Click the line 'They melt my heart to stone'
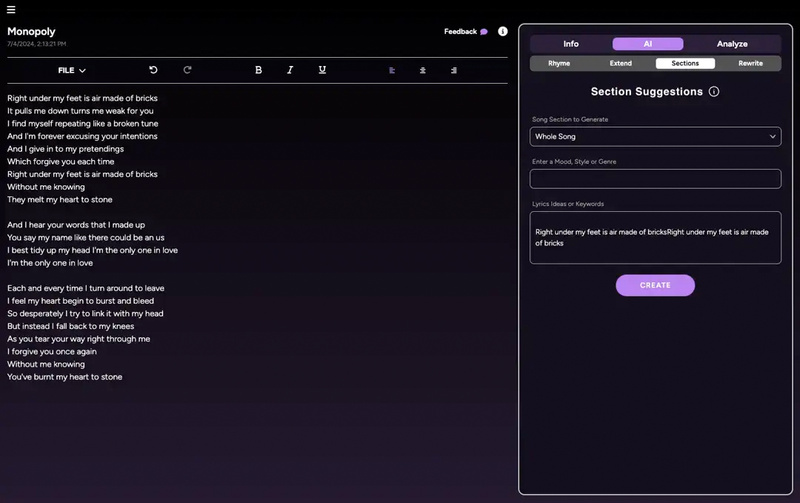Screen dimensions: 800x503 click(x=60, y=199)
